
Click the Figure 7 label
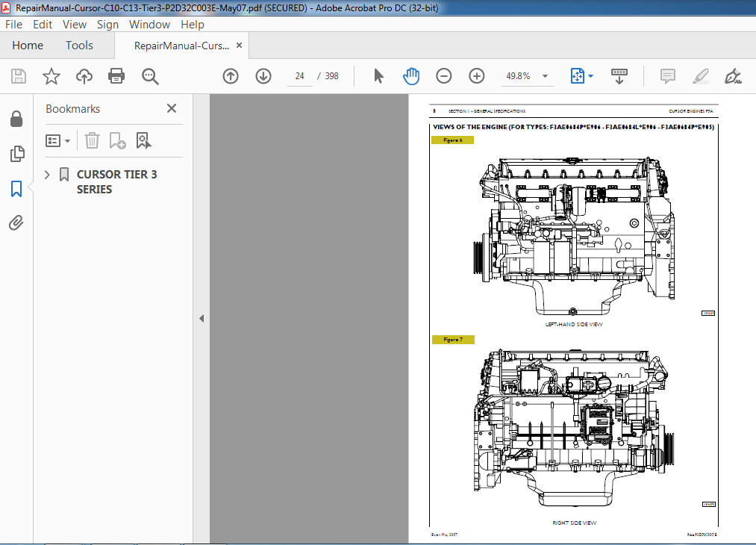tap(453, 340)
